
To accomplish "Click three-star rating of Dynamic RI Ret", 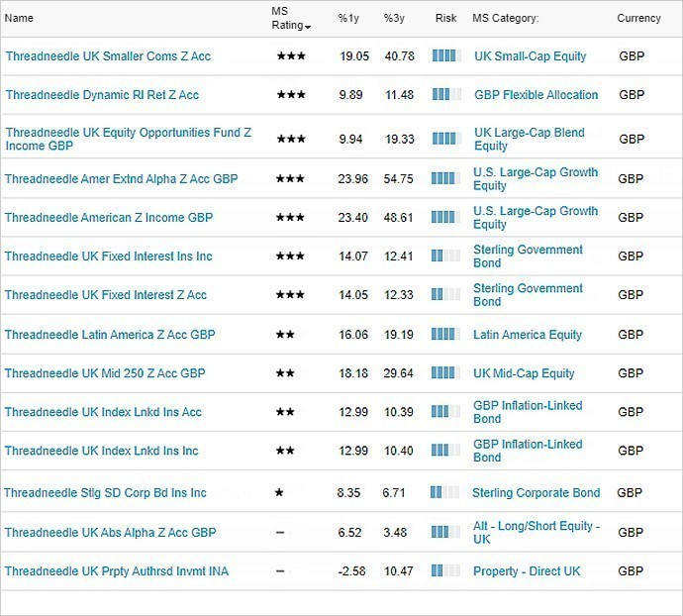I will coord(291,94).
